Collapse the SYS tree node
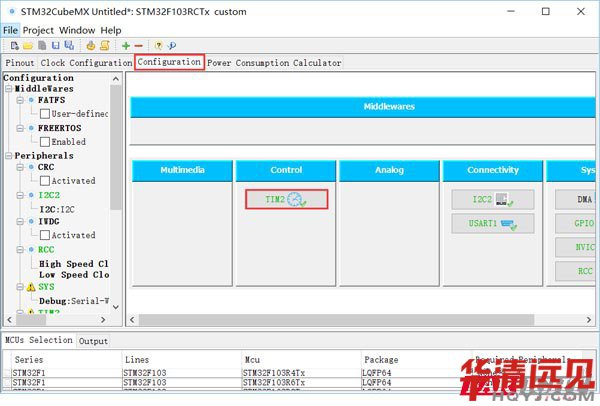This screenshot has height=406, width=600. coord(20,287)
